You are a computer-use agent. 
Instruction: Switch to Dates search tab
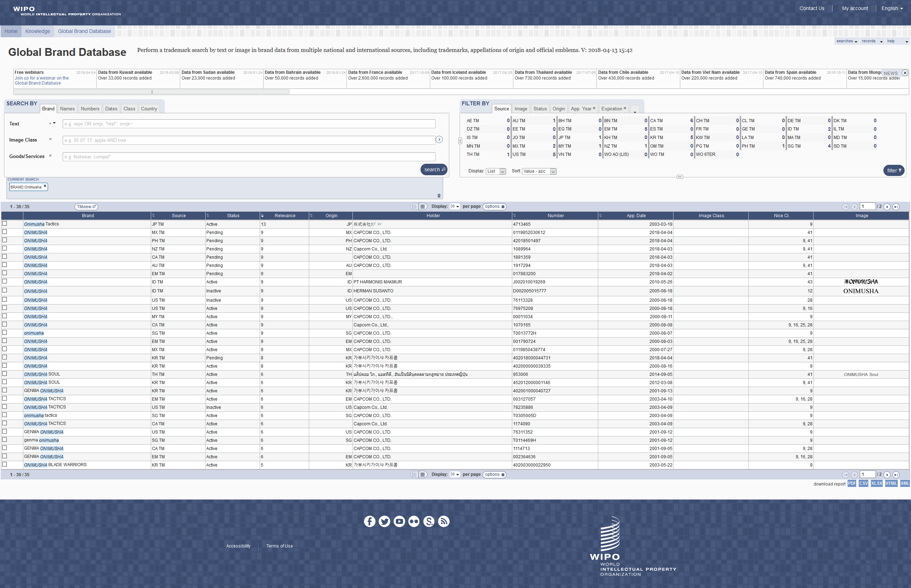point(111,109)
